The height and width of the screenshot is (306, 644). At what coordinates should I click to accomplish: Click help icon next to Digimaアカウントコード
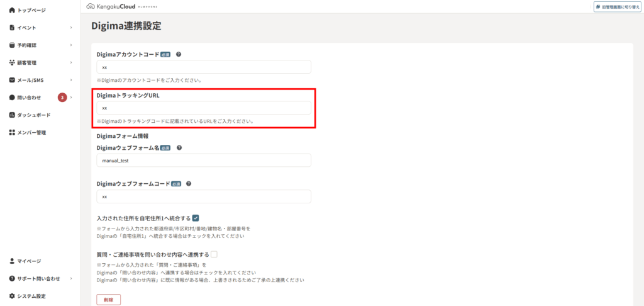(x=178, y=54)
